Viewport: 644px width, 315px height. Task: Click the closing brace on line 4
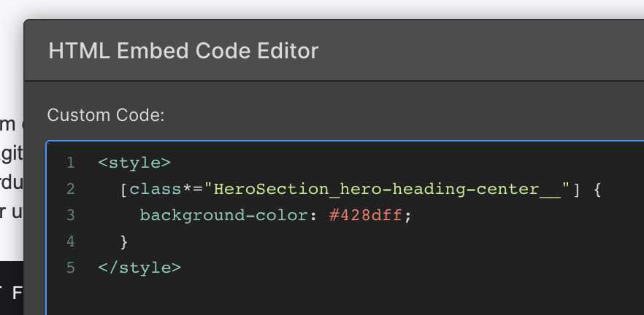124,241
